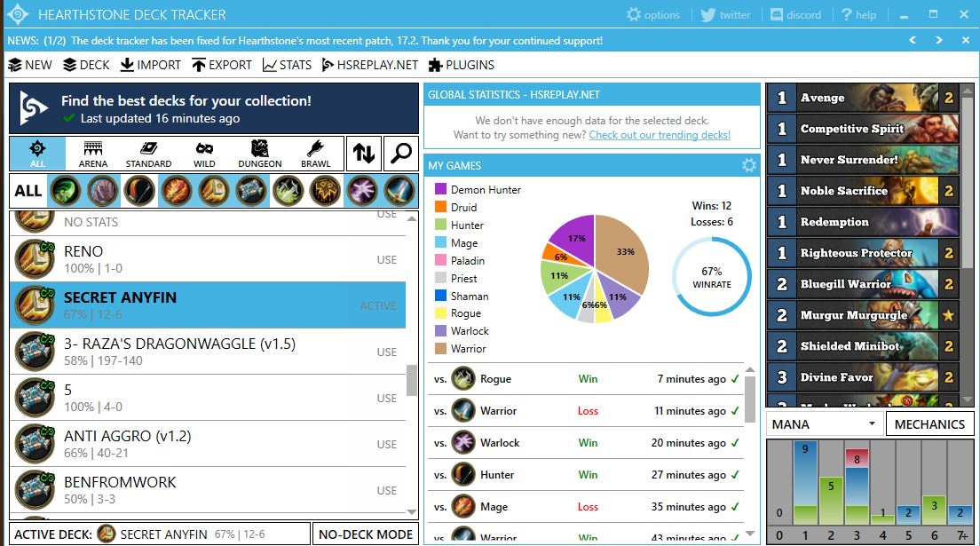Click the Warrior brown legend swatch
The image size is (980, 546).
tap(440, 348)
